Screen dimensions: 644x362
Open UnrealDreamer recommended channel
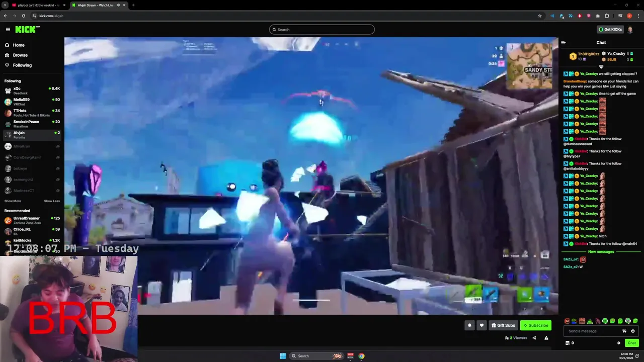click(32, 220)
